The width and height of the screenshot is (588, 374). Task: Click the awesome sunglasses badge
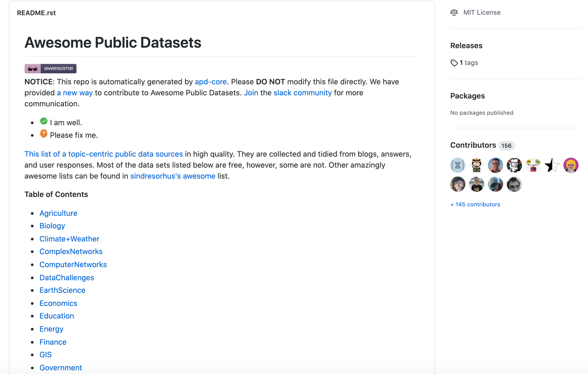(x=51, y=68)
